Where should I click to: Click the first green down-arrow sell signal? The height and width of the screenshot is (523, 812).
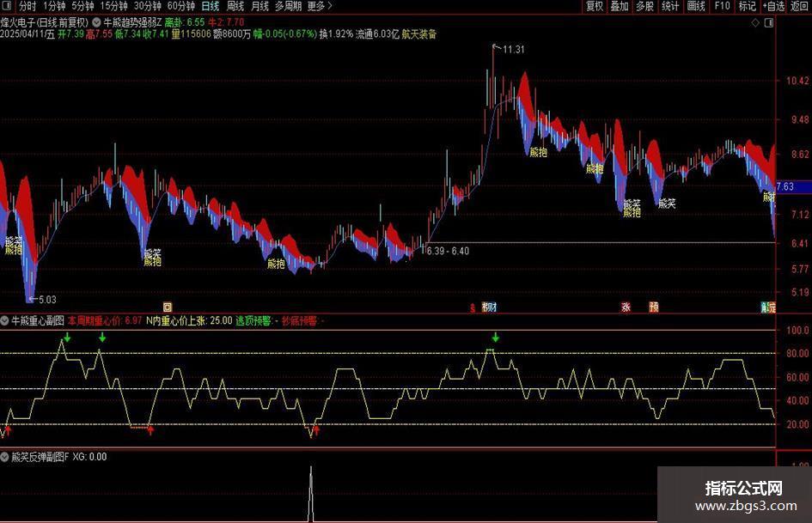pos(67,338)
